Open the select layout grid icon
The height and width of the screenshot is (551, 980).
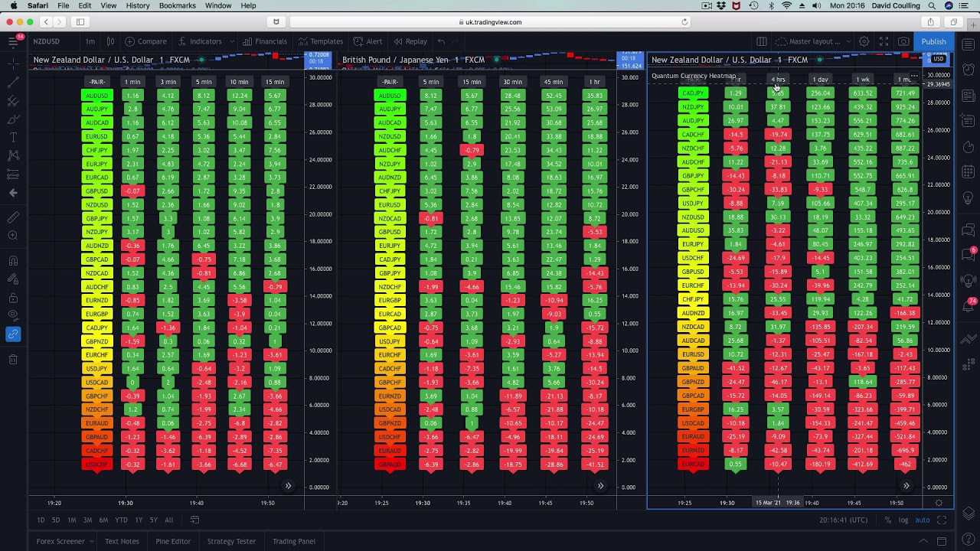tap(762, 41)
